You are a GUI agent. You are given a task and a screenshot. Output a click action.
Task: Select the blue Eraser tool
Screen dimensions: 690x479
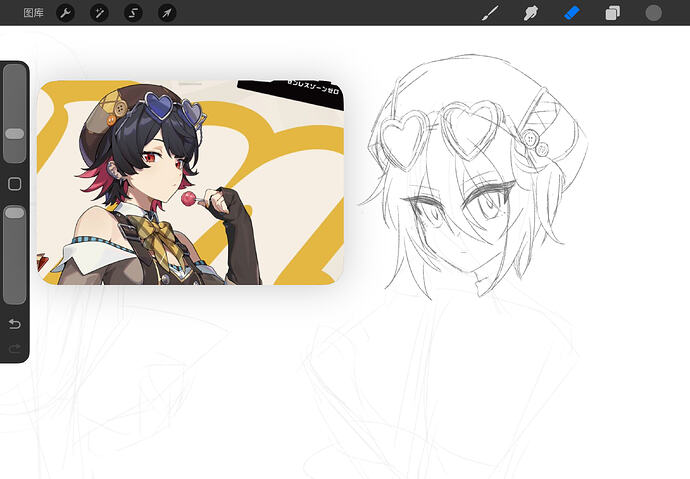pyautogui.click(x=572, y=13)
